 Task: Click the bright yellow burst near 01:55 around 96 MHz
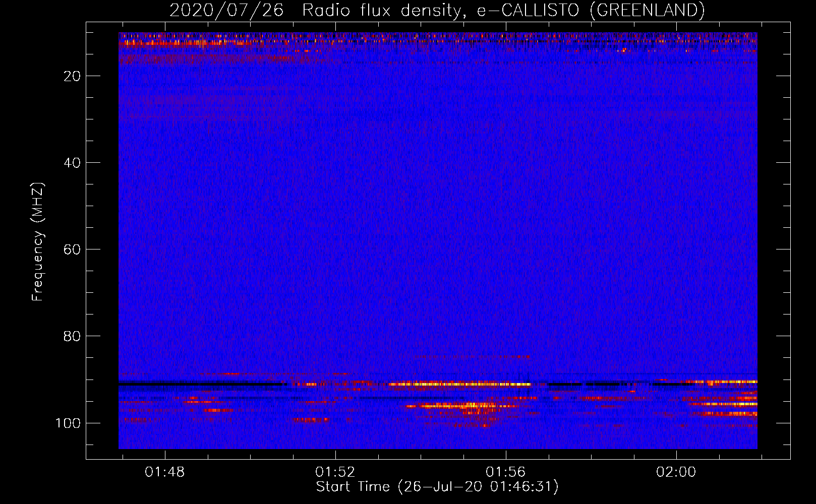tap(461, 405)
